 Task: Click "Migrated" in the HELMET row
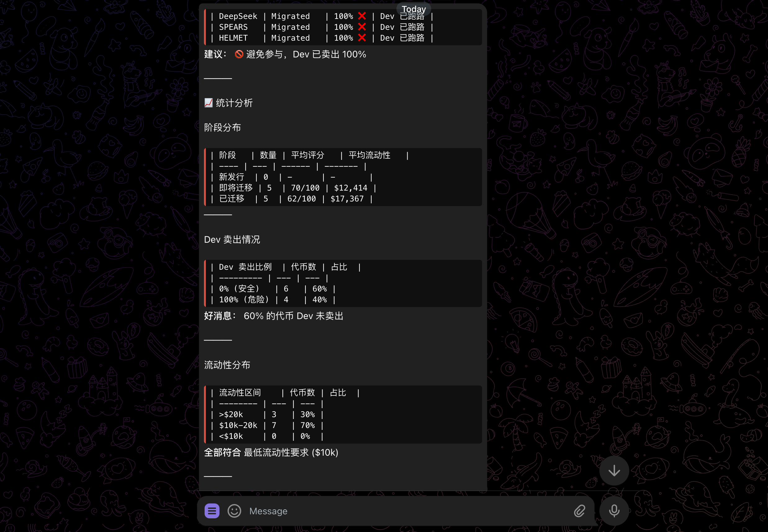click(x=291, y=38)
